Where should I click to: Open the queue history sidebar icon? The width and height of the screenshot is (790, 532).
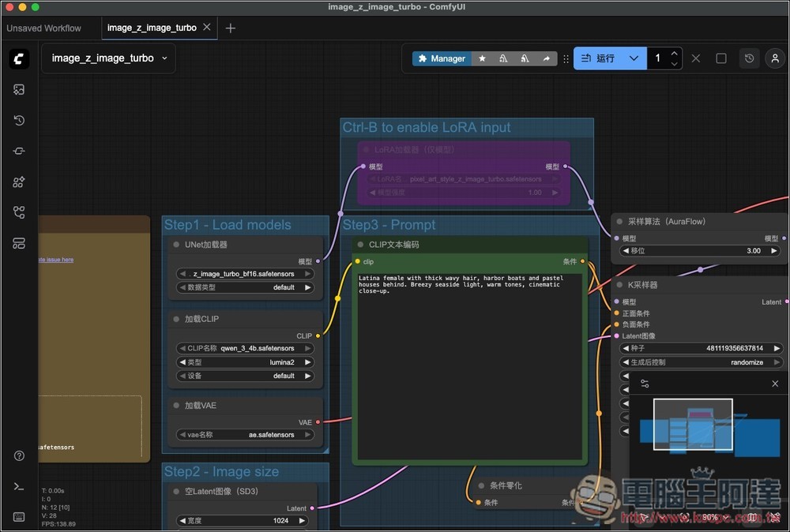point(19,121)
